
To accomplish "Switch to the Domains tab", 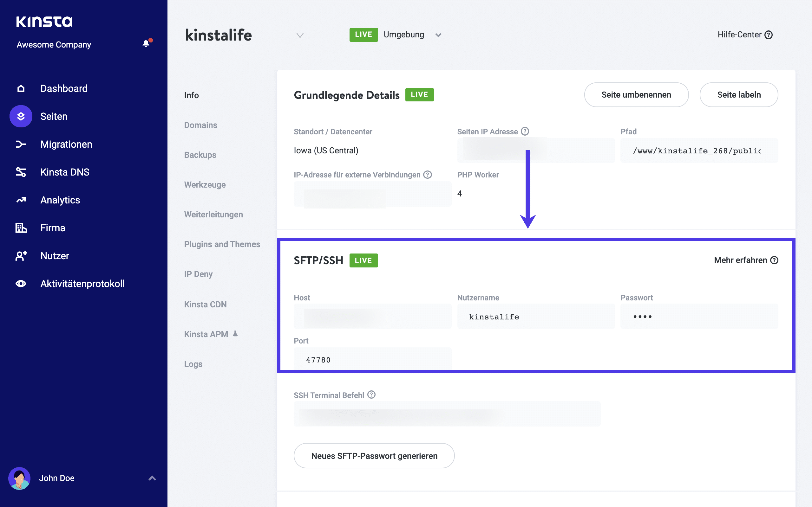I will (x=200, y=125).
